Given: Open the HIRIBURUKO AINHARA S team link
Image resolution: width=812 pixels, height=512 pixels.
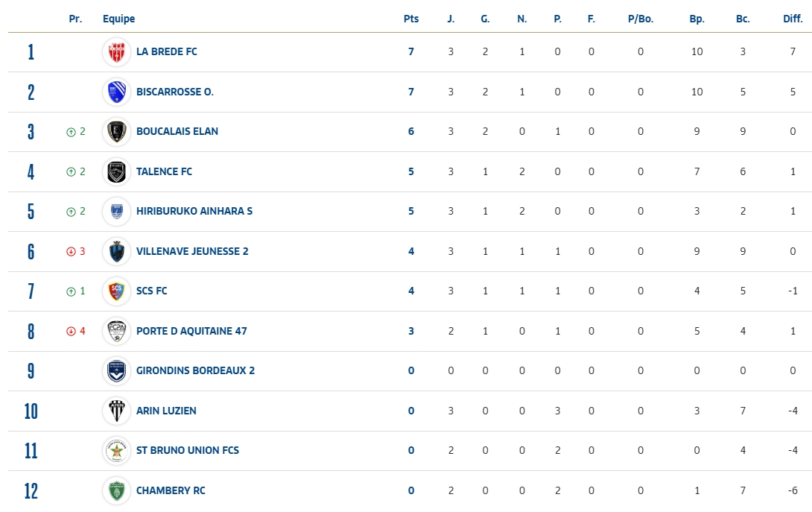Looking at the screenshot, I should [x=194, y=211].
